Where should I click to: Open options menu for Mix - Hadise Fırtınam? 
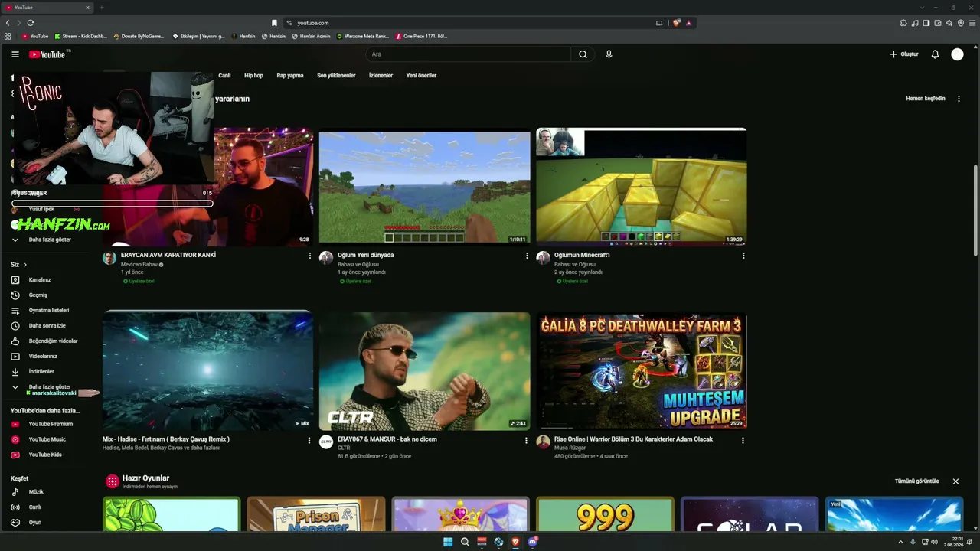(x=309, y=441)
